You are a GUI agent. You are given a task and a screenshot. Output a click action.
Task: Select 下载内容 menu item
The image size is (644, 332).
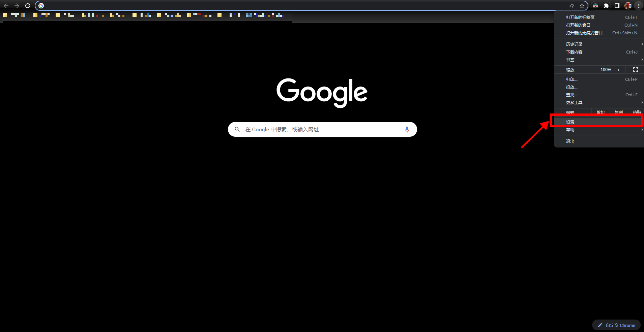574,52
